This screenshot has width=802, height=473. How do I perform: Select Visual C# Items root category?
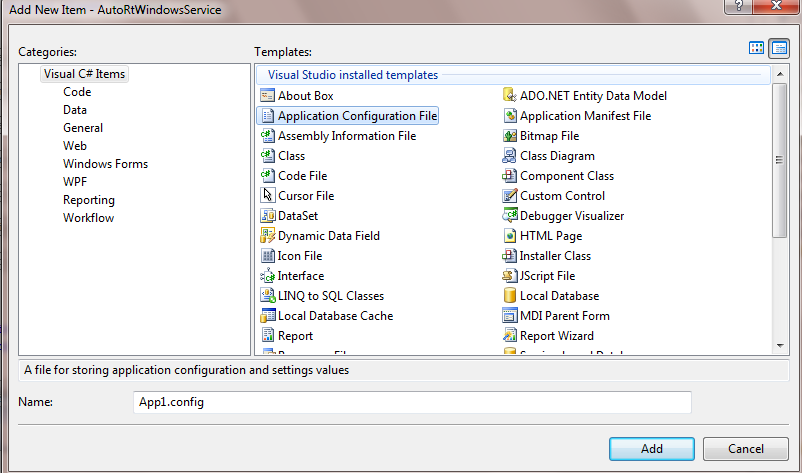85,74
